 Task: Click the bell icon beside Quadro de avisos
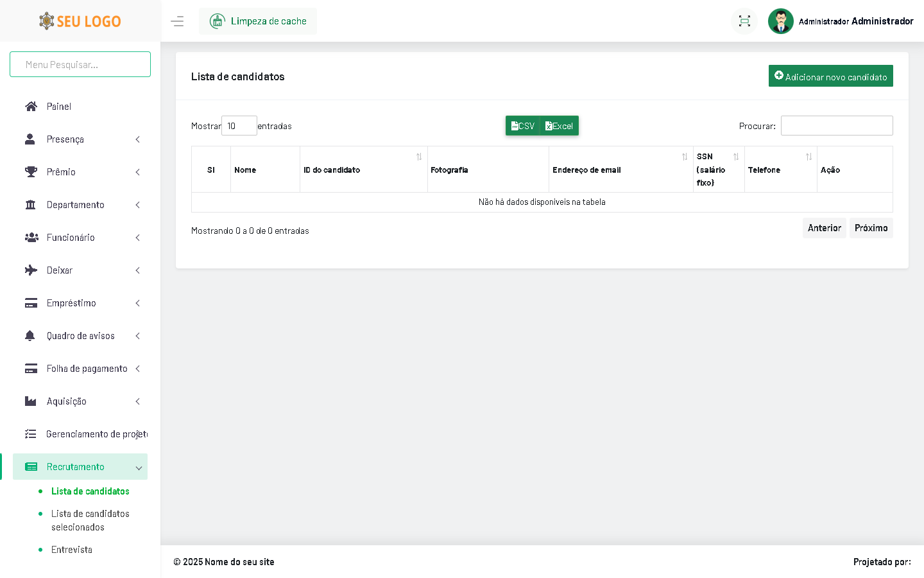(x=30, y=336)
